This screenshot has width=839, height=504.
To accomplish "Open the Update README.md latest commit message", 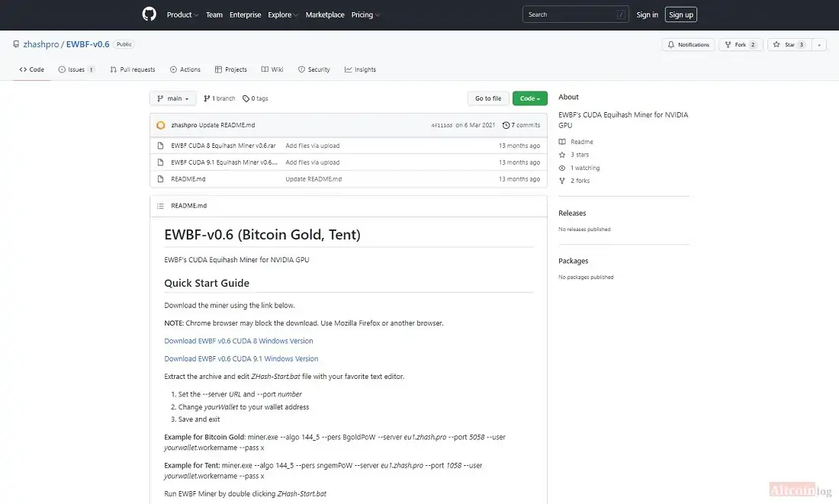I will click(x=227, y=125).
